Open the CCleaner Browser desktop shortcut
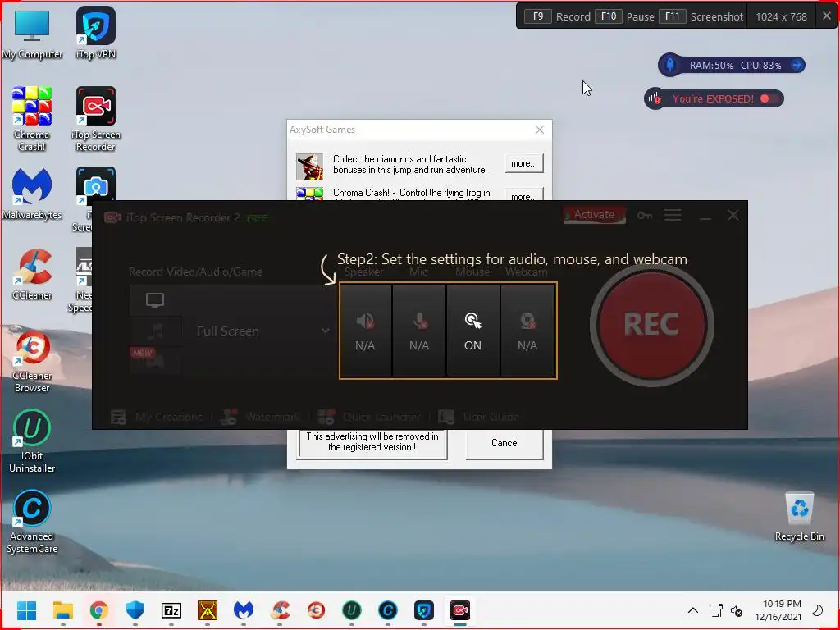The height and width of the screenshot is (630, 840). pyautogui.click(x=32, y=361)
